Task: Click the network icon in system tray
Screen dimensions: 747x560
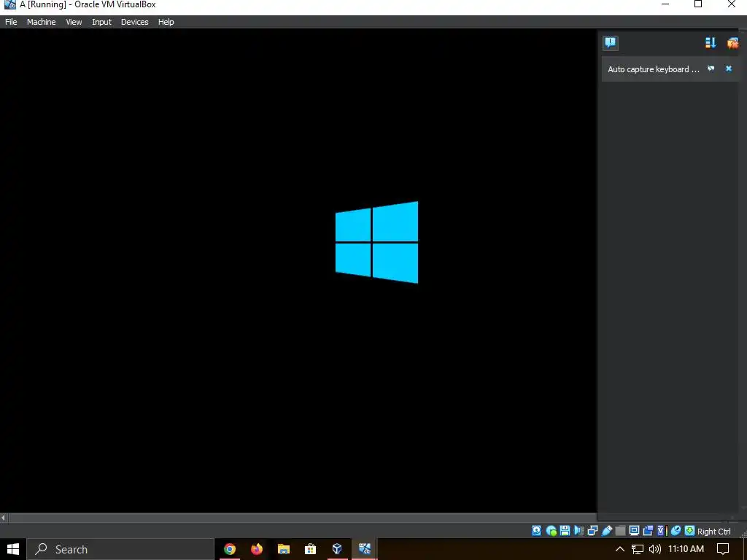Action: click(638, 549)
